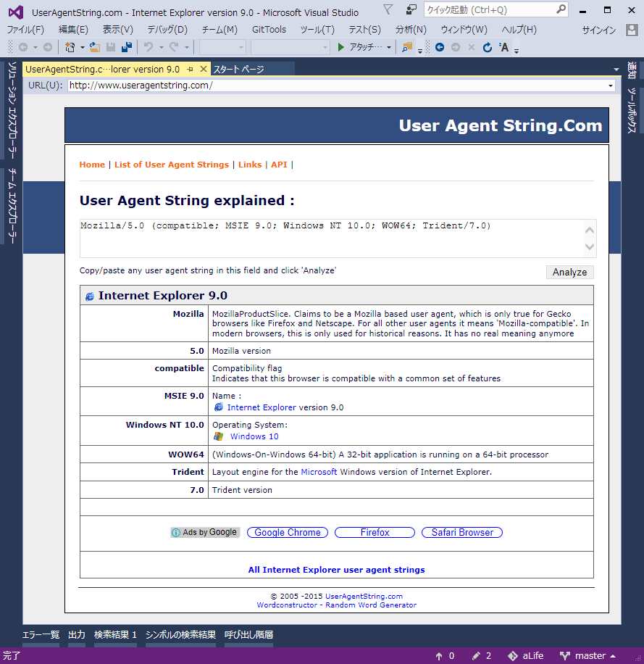Click the text area scroll down arrow
This screenshot has width=644, height=664.
point(590,247)
